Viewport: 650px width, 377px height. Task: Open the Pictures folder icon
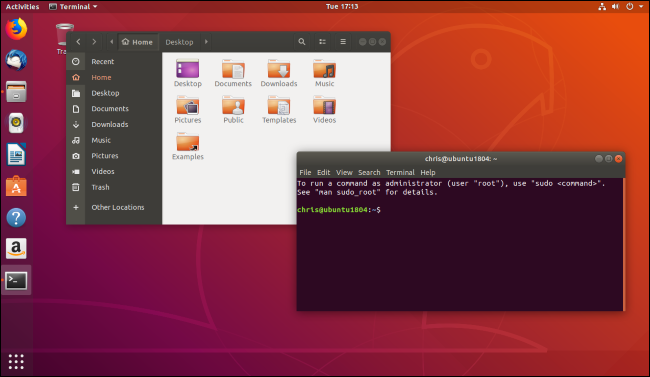click(187, 109)
